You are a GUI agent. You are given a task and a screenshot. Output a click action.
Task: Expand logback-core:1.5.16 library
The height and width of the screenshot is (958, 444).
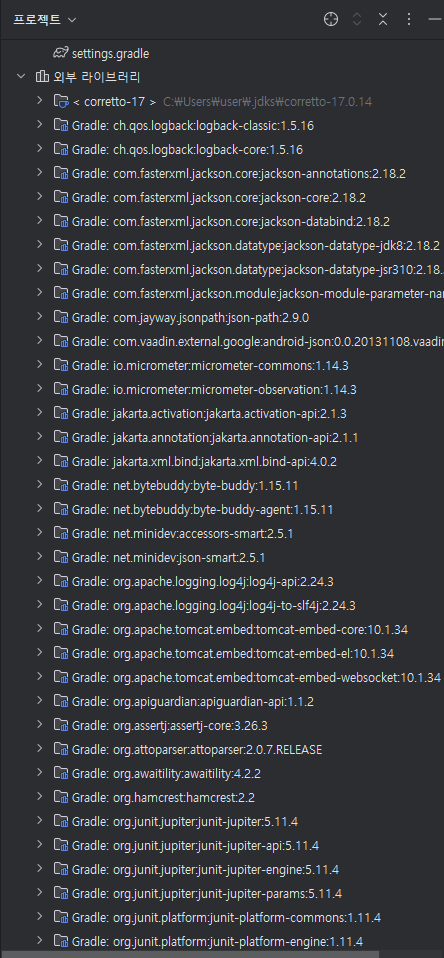40,148
